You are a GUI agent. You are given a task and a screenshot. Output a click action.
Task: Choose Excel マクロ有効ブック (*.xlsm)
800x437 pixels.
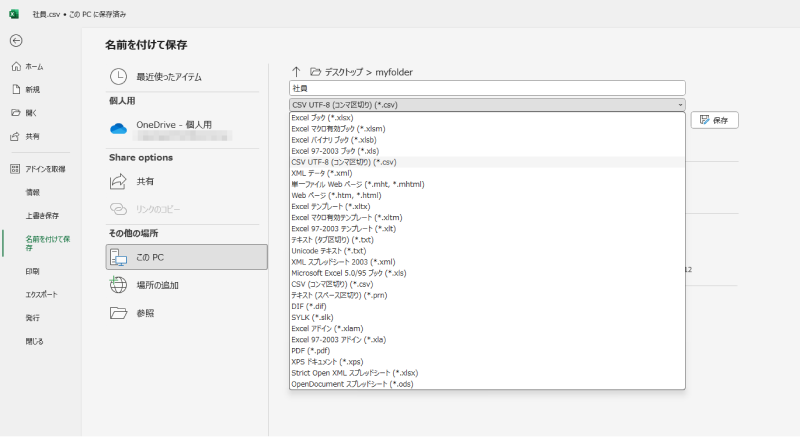[487, 129]
